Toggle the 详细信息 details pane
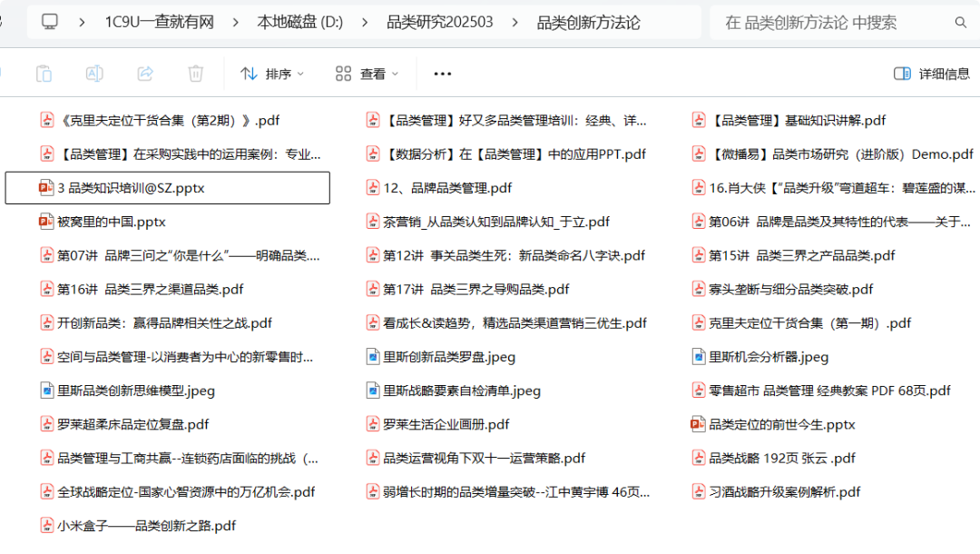The width and height of the screenshot is (980, 554). coord(931,74)
